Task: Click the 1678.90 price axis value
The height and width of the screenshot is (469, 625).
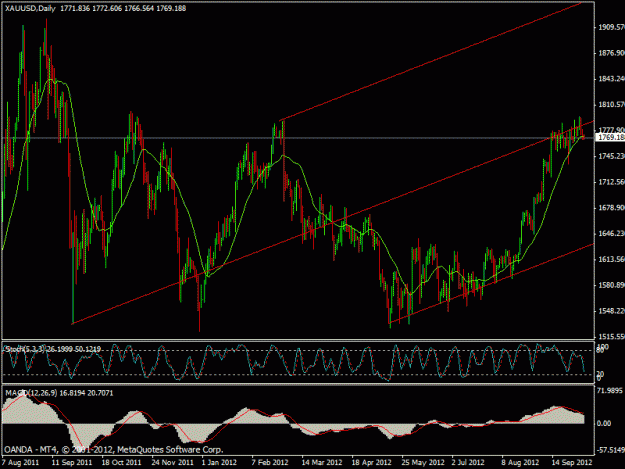Action: 611,208
